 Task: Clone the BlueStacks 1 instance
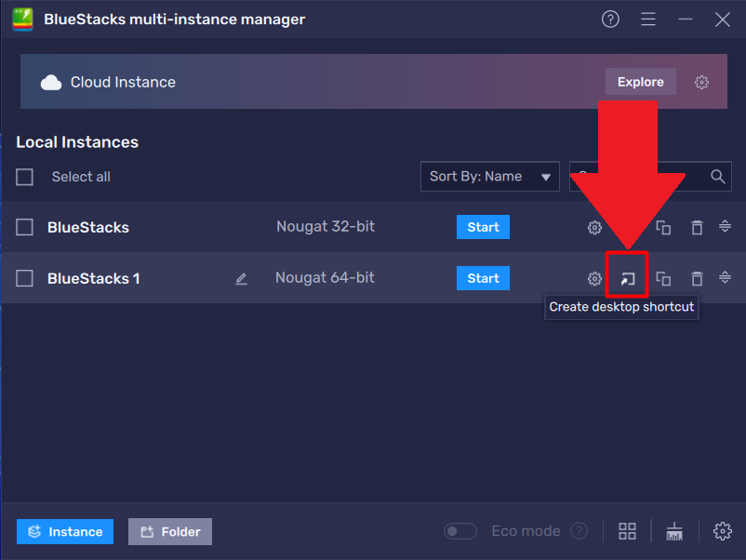pyautogui.click(x=663, y=278)
